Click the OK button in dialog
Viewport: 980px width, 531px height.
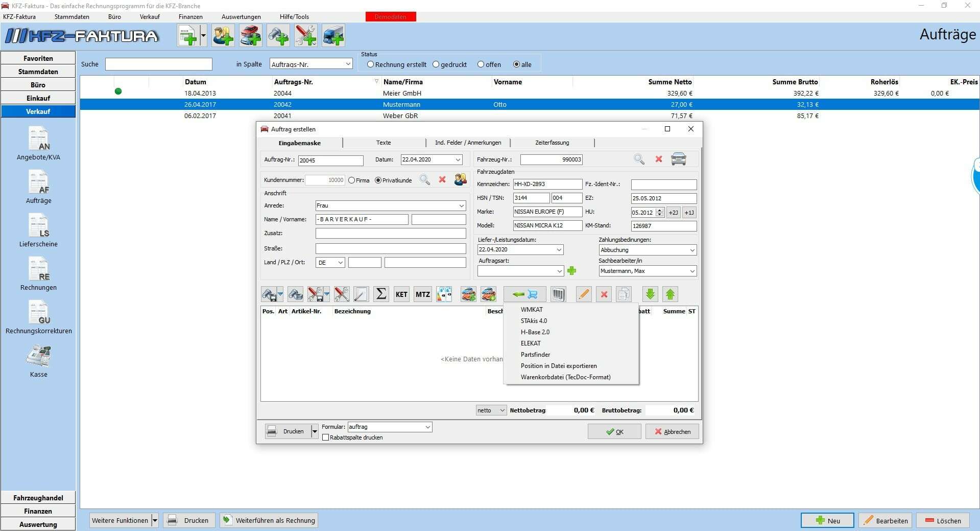[614, 432]
